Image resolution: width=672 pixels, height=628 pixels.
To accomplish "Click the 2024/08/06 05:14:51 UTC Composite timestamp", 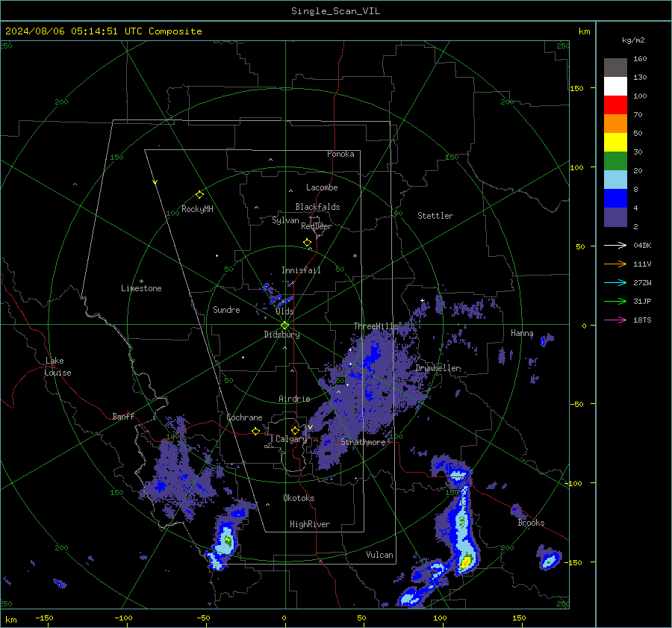I will 103,31.
